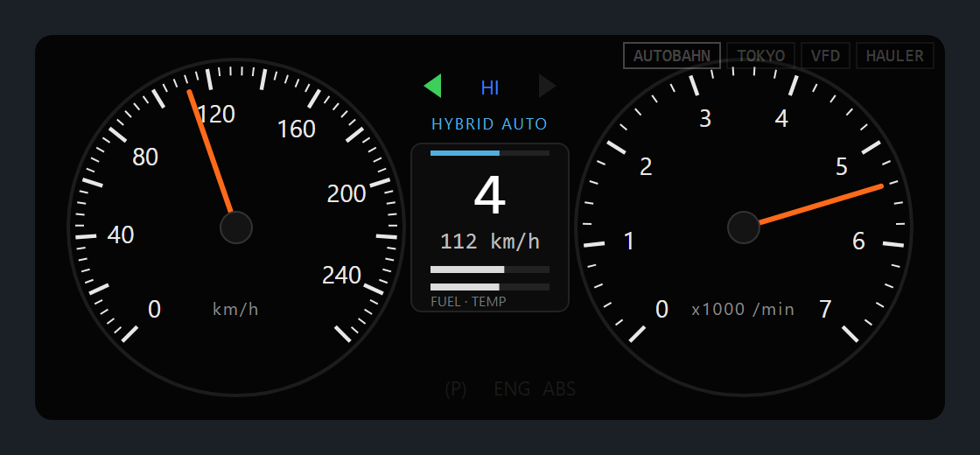Click the dim right turn signal arrow

click(x=547, y=87)
